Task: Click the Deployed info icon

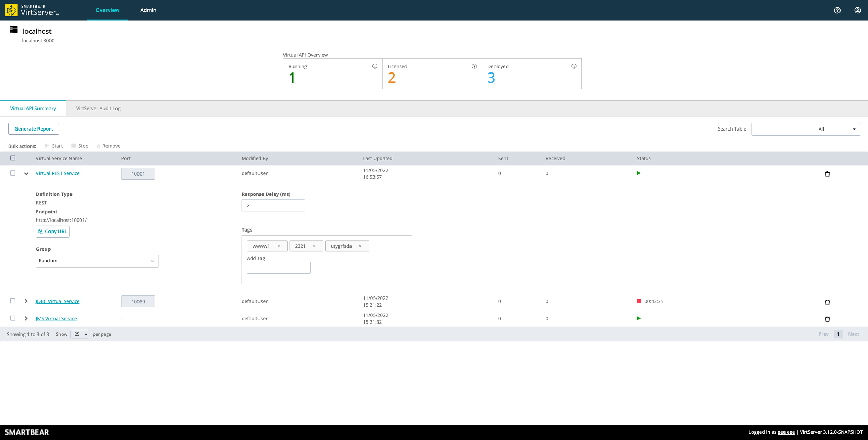Action: [574, 66]
